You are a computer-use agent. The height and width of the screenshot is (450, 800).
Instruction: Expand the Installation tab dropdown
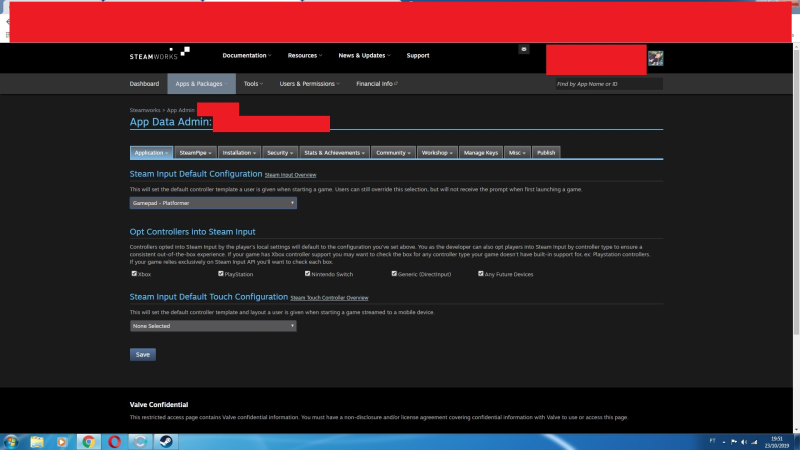click(x=239, y=153)
